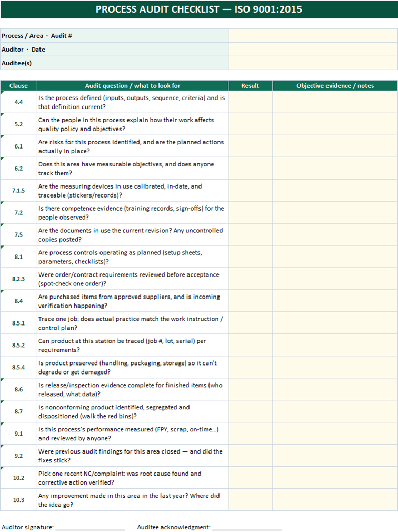Click clause cell 6.1

(18, 146)
